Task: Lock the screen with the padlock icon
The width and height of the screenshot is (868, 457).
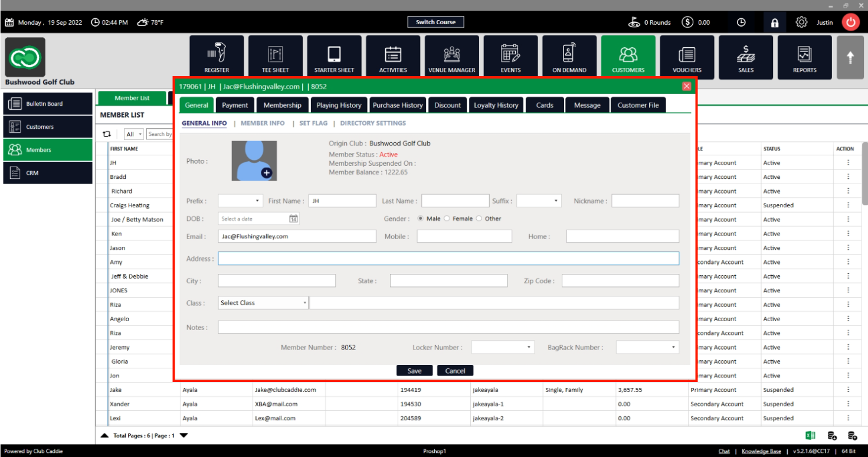Action: [775, 22]
